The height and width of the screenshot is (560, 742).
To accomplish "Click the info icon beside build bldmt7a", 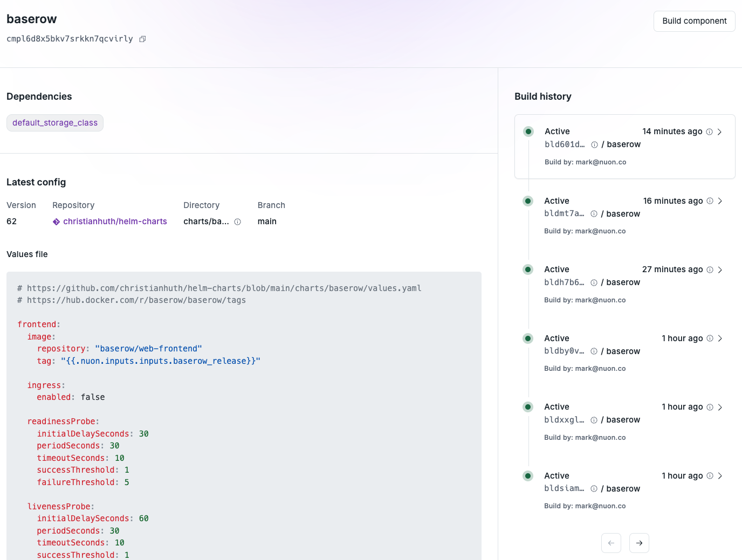I will (594, 213).
